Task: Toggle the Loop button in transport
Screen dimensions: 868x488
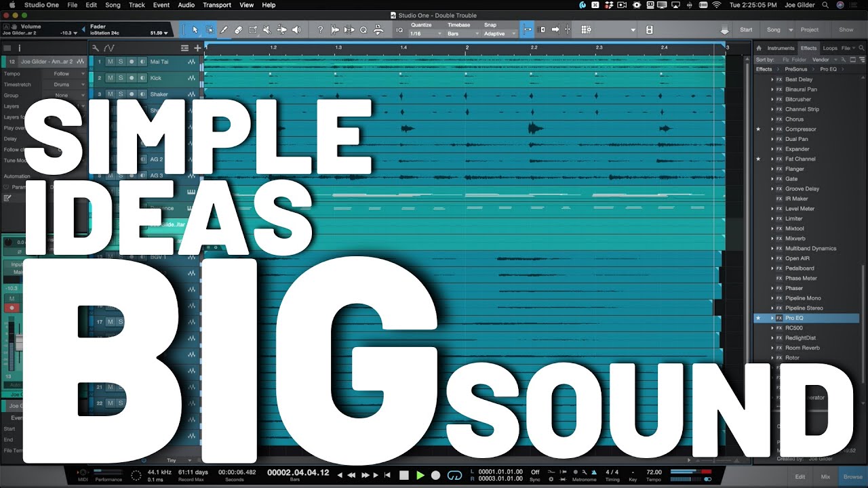Action: click(x=455, y=475)
